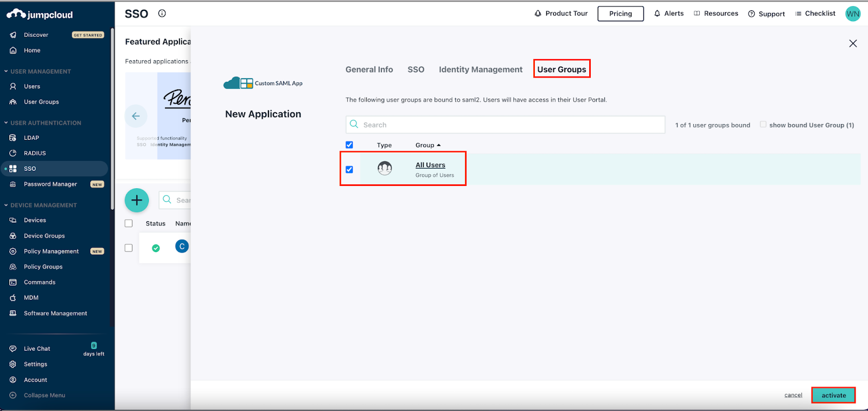This screenshot has width=868, height=411.
Task: Open the RADIUS section
Action: click(x=35, y=153)
